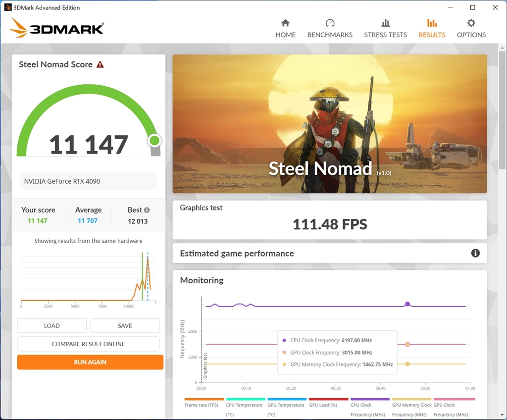Toggle CPU Temperature legend series
The height and width of the screenshot is (420, 507).
point(246,408)
